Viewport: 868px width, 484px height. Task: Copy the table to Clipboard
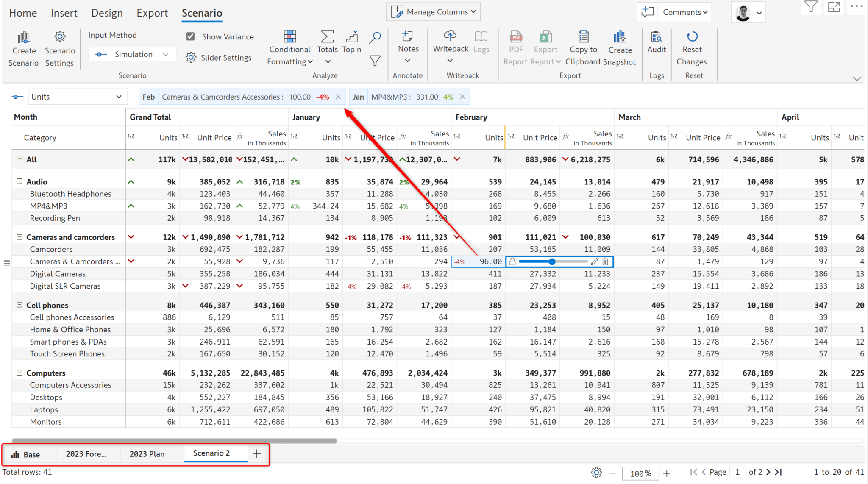[583, 47]
